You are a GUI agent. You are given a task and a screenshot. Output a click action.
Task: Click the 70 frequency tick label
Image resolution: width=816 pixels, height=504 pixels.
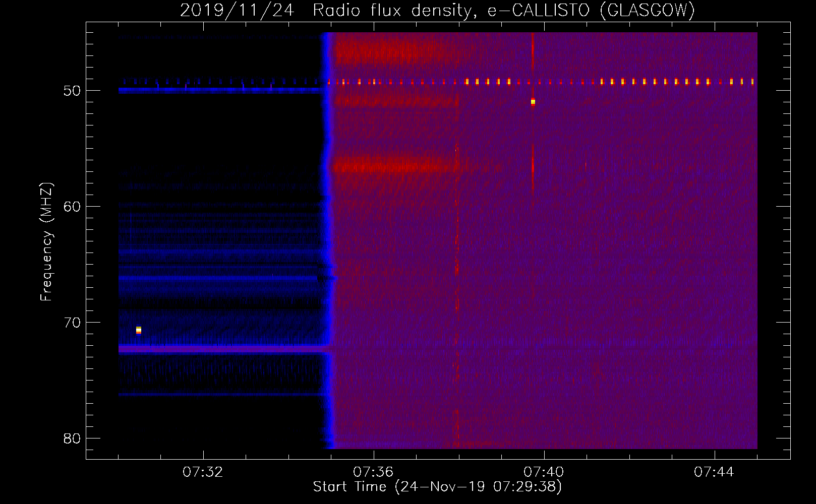(72, 323)
